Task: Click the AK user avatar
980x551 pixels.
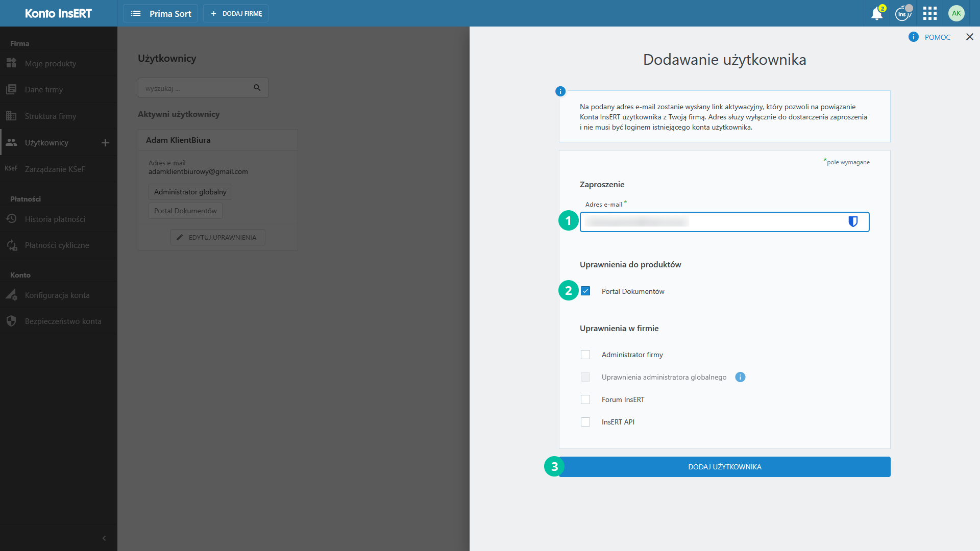Action: point(956,14)
